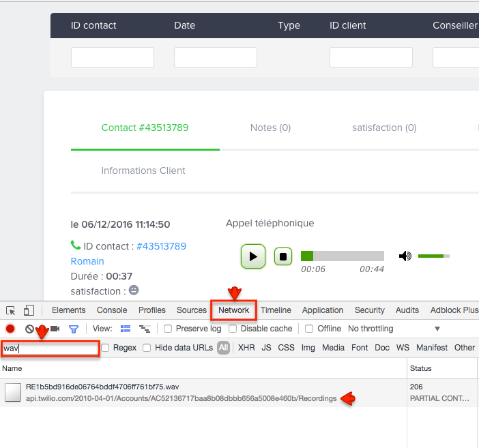This screenshot has height=448, width=479.
Task: Open the Security tab
Action: (x=369, y=310)
